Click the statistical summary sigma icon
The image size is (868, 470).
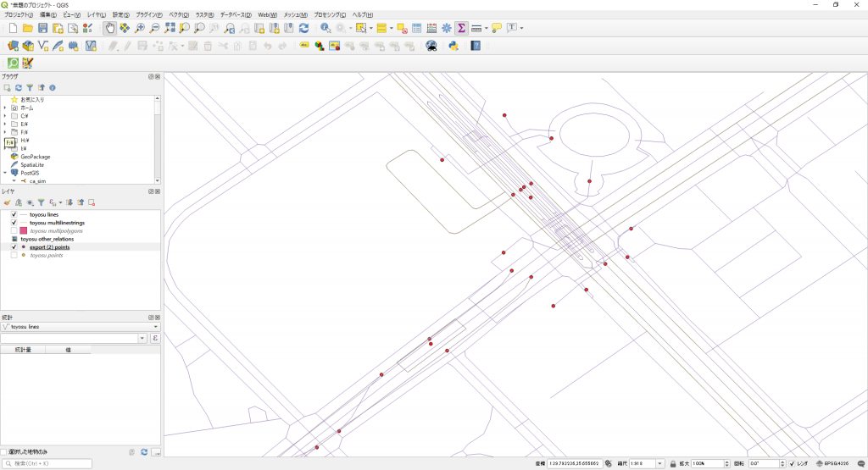pyautogui.click(x=460, y=28)
